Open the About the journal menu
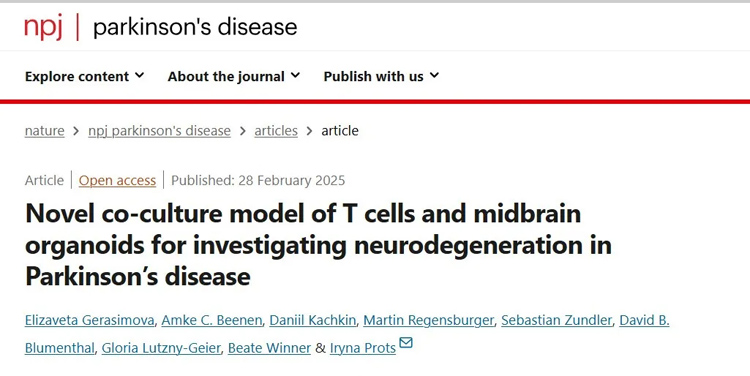750x376 pixels. (x=233, y=77)
